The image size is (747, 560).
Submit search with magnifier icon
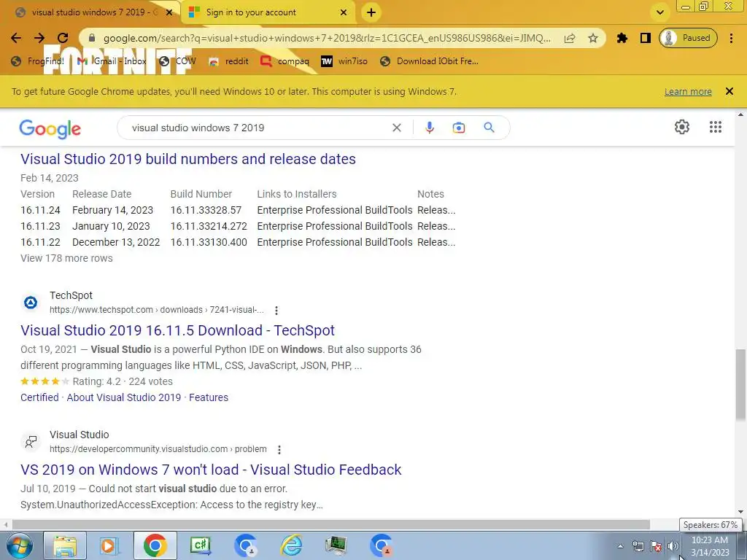point(489,127)
